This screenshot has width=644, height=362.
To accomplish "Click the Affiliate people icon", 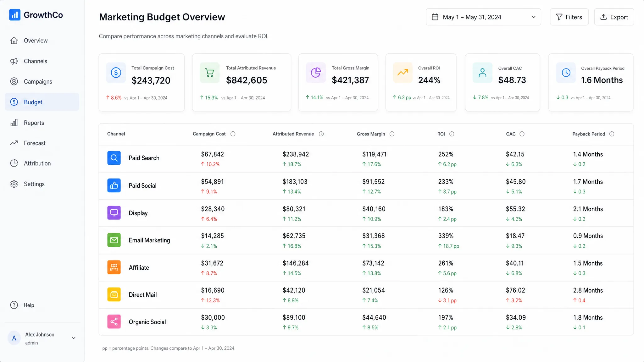I will pyautogui.click(x=114, y=267).
